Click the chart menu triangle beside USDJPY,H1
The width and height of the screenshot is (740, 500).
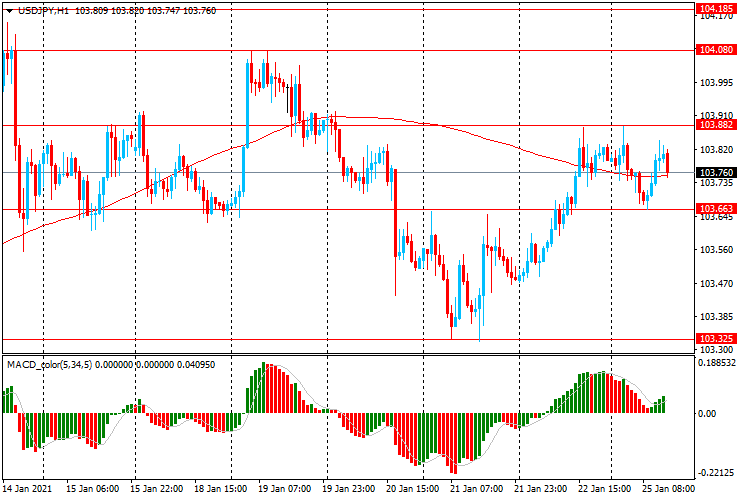[9, 11]
